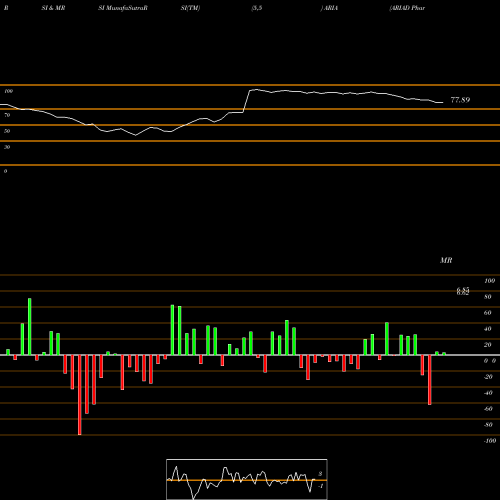The height and width of the screenshot is (500, 500).
Task: Click the 'SI MunafaSutraR' header text
Action: [x=123, y=8]
